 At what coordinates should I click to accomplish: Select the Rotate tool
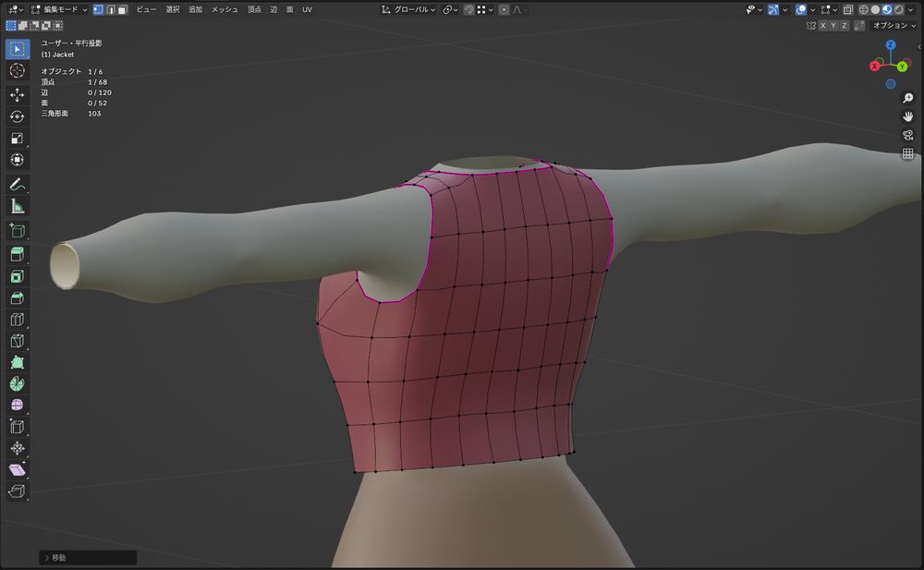click(17, 116)
